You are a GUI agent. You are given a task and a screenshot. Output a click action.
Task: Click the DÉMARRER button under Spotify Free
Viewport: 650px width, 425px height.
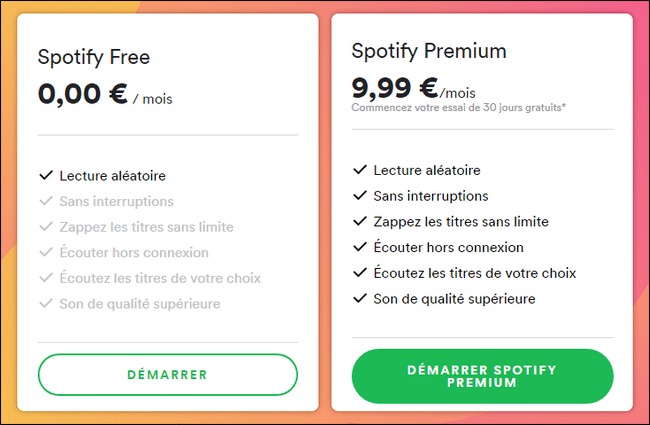tap(167, 375)
